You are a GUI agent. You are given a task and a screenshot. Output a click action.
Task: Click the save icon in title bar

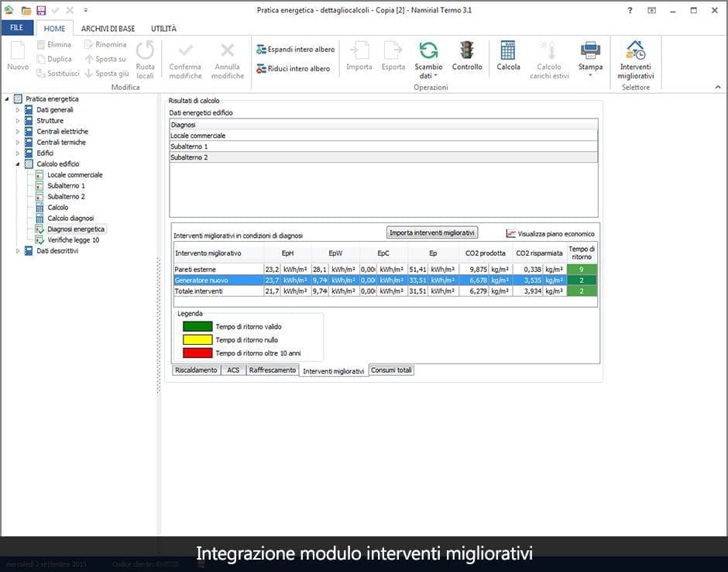[x=41, y=10]
